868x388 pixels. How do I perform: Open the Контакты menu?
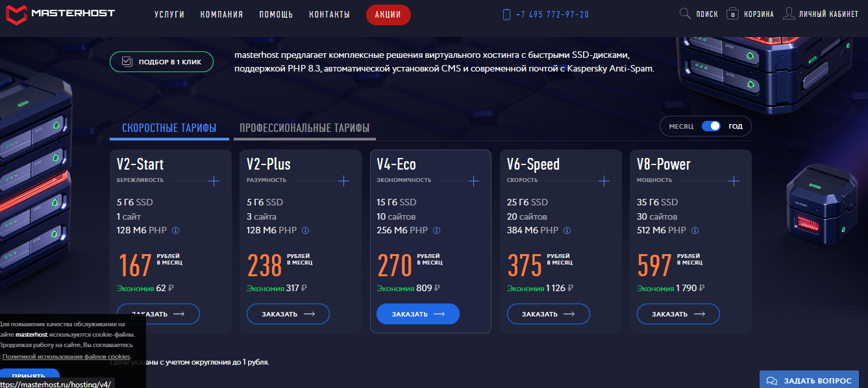[x=330, y=14]
